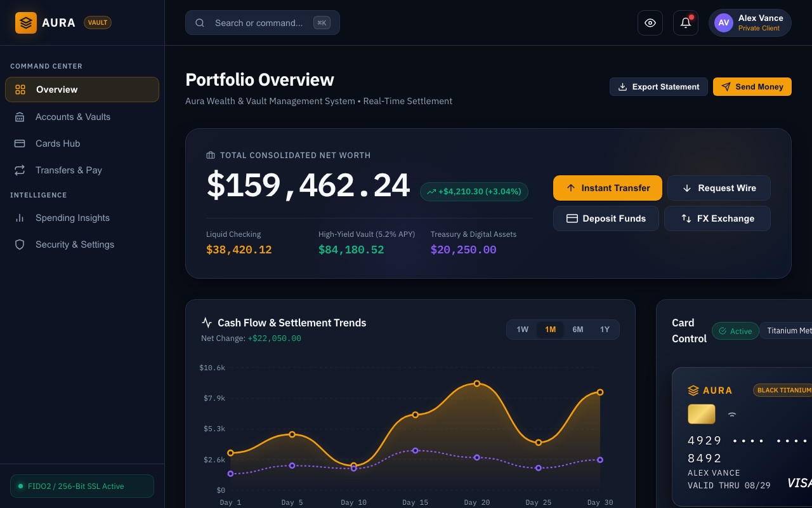This screenshot has height=508, width=812.
Task: Click the green SSL status dot
Action: point(20,486)
